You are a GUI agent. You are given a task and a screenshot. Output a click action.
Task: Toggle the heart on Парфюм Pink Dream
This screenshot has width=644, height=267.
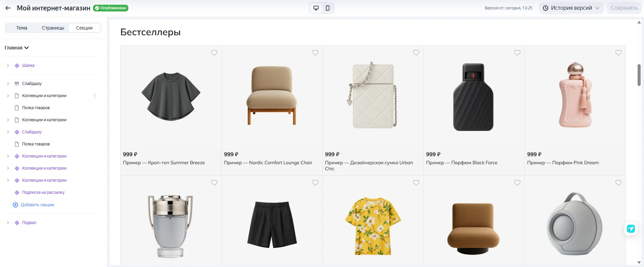click(x=618, y=53)
